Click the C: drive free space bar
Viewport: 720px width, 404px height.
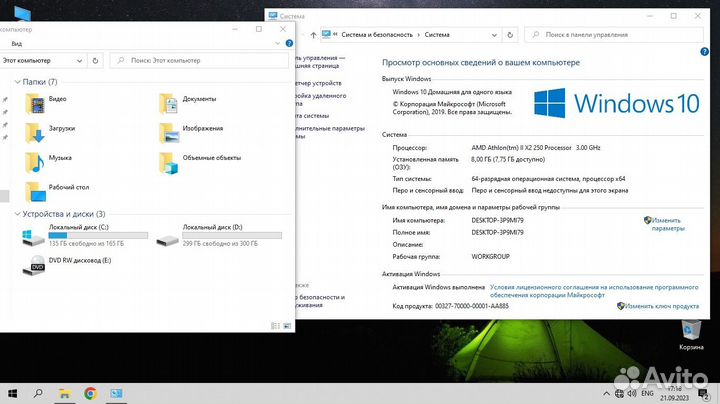click(x=98, y=236)
